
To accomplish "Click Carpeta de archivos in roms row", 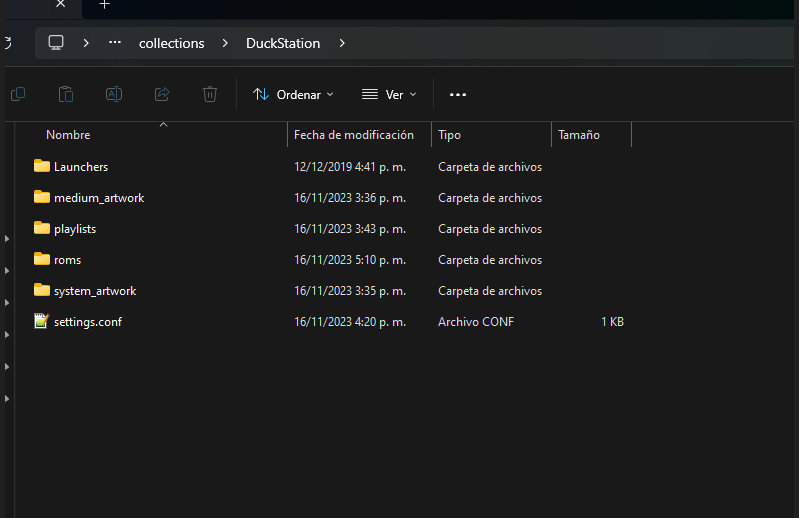I will (x=490, y=260).
